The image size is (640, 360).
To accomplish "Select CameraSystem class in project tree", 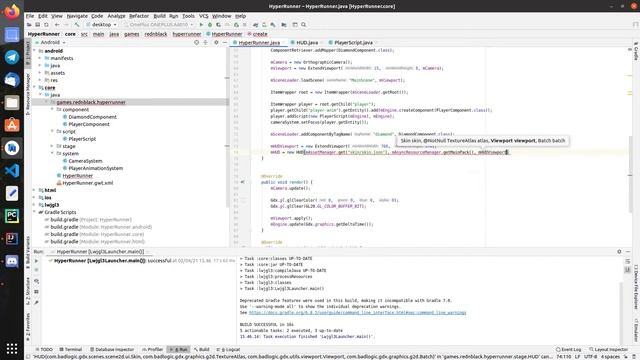I will coord(85,161).
